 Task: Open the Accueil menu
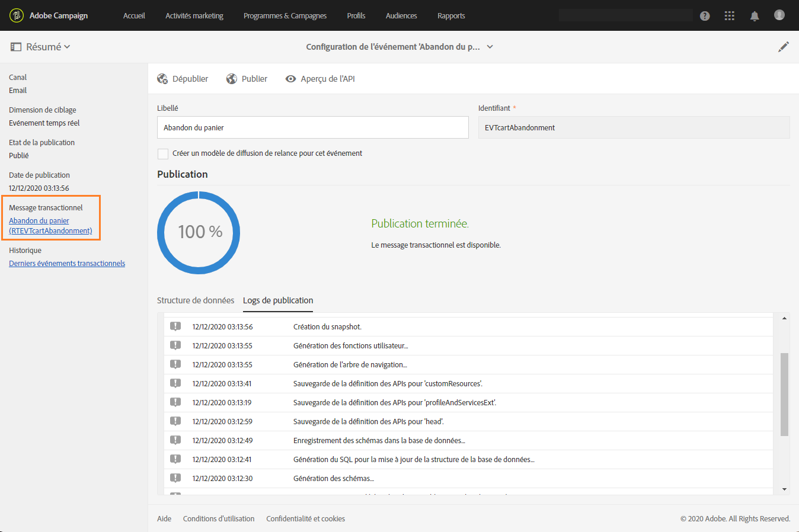coord(134,16)
